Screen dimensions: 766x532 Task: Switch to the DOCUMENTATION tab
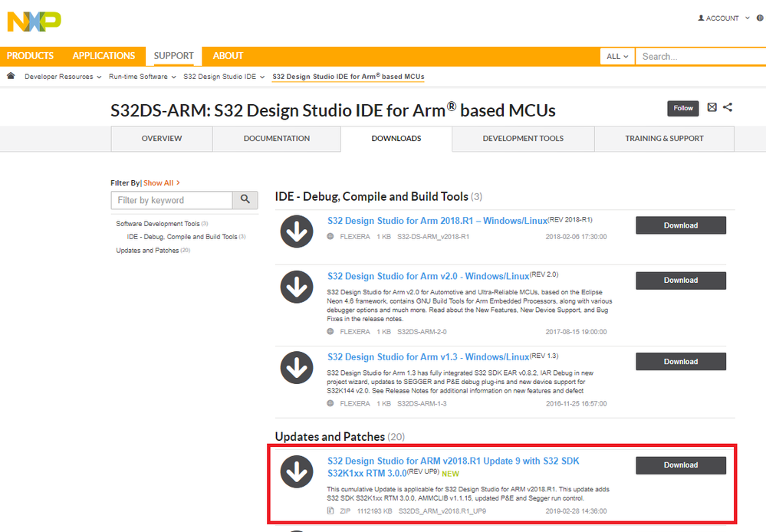(x=277, y=139)
